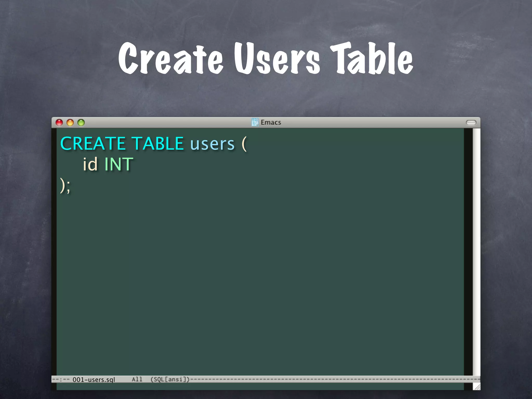Click 'All' position indicator in mode line
Screen dimensions: 532x399
(137, 379)
